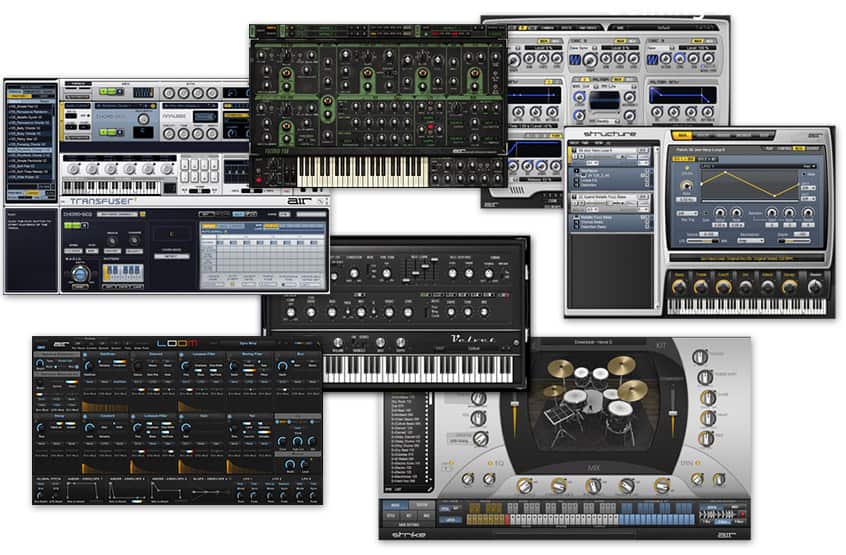
Task: Select the highlighted row in Transfuser's browser list
Action: 31,150
